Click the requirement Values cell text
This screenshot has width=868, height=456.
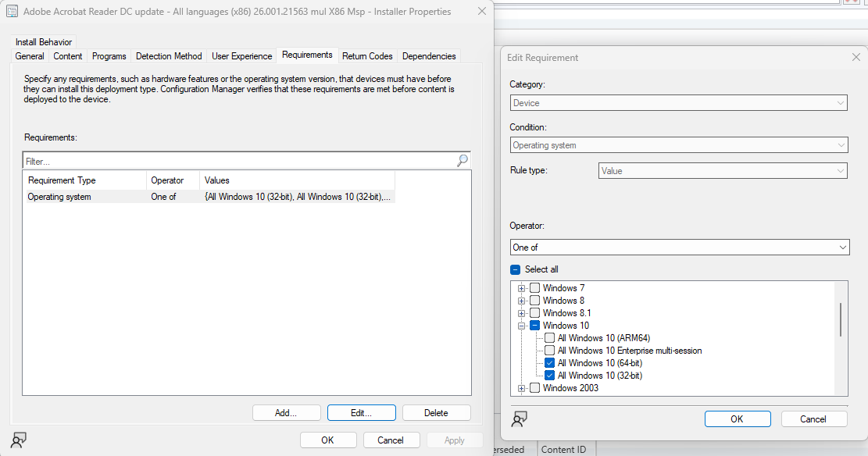click(x=297, y=197)
